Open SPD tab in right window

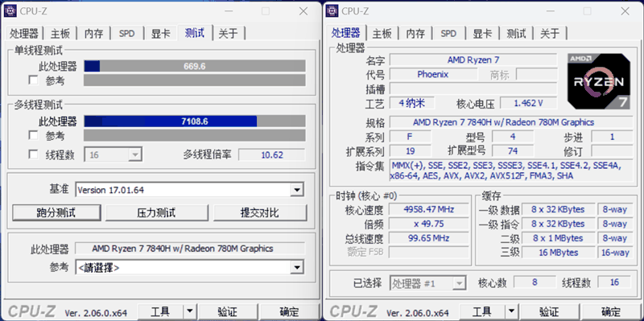coord(448,34)
